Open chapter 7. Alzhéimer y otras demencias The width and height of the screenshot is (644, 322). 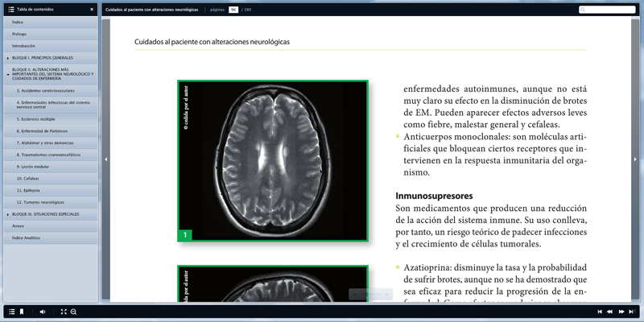[51, 143]
